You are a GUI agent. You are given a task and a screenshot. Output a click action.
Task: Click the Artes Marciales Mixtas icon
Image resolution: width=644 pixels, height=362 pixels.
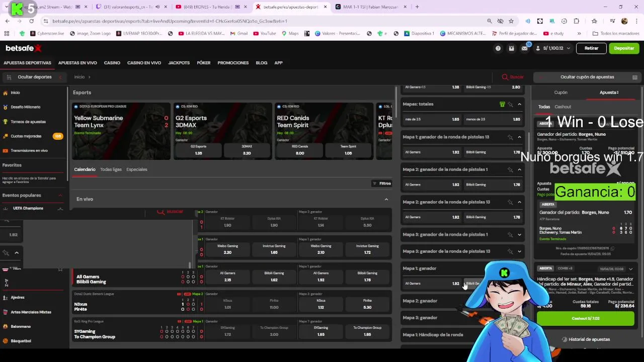point(6,312)
